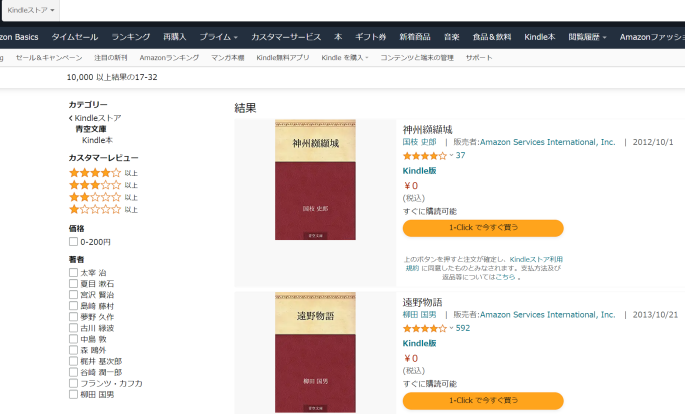The image size is (685, 414).
Task: Go back to the Kindleストア category
Action: point(95,118)
